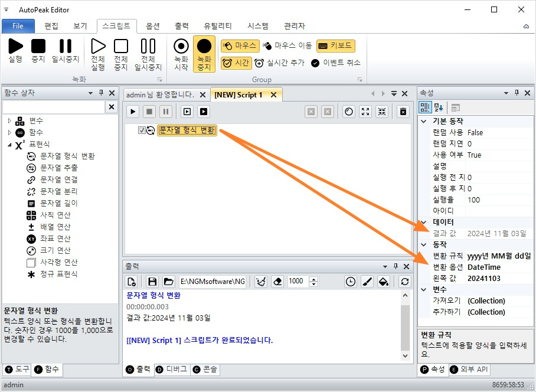The image size is (536, 392).
Task: Click the 중지 (stop) ribbon icon
Action: pyautogui.click(x=38, y=51)
